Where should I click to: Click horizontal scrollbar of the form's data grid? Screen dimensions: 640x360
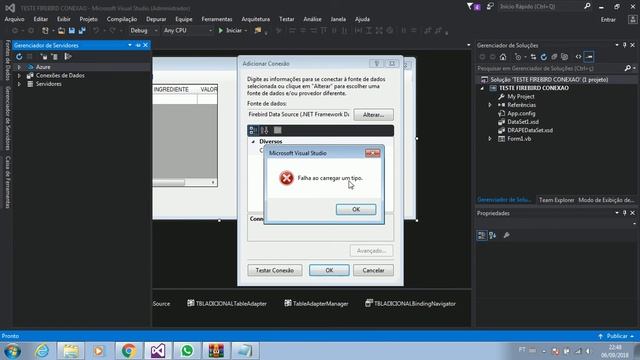coord(184,182)
